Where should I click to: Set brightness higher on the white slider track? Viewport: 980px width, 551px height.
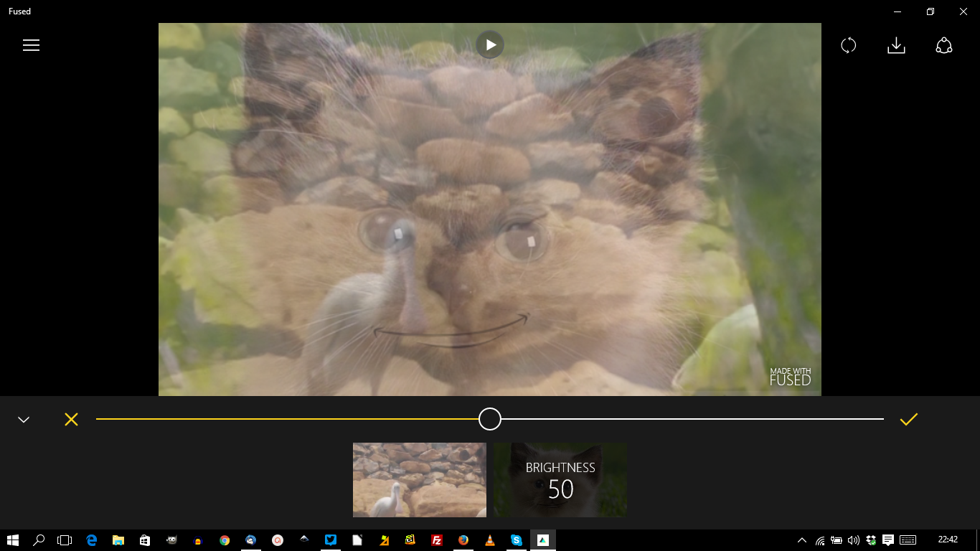click(x=692, y=419)
